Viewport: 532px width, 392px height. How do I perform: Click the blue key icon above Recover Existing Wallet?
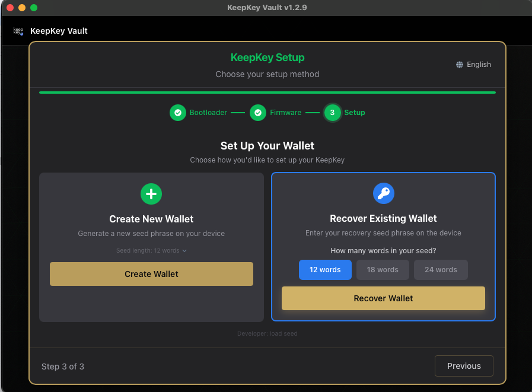click(383, 193)
